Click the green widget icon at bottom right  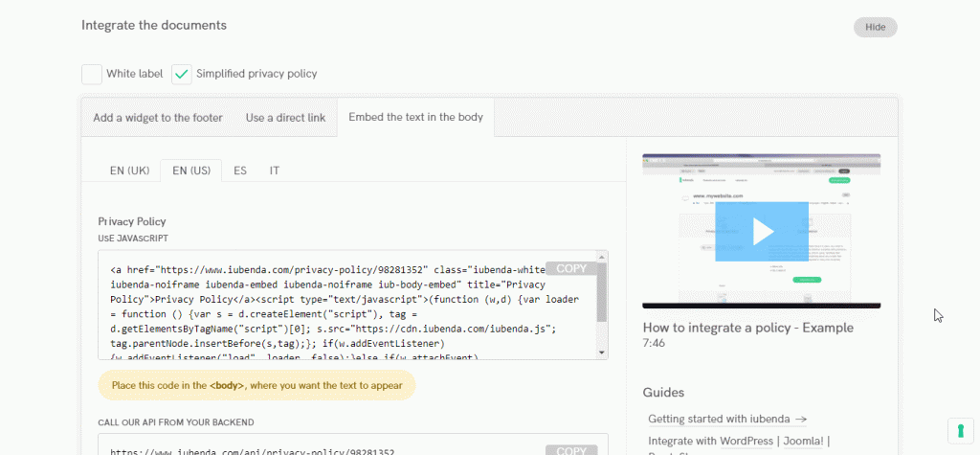pos(960,429)
